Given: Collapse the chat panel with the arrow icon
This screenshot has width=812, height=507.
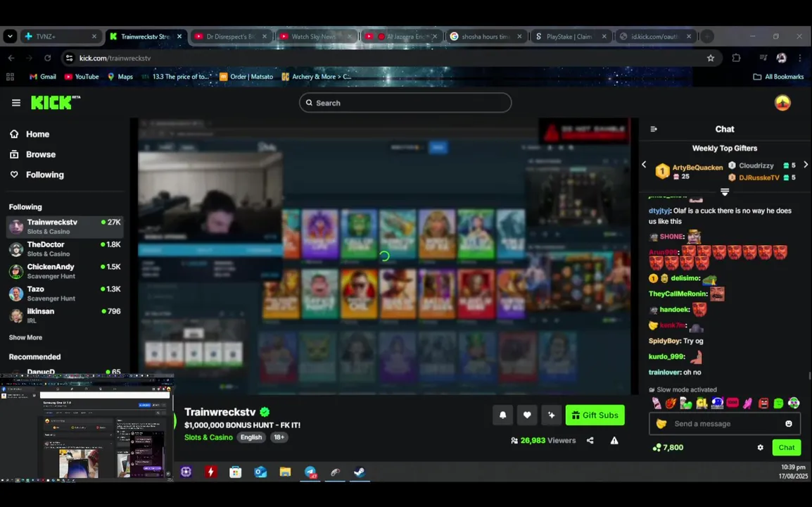Looking at the screenshot, I should pos(654,129).
